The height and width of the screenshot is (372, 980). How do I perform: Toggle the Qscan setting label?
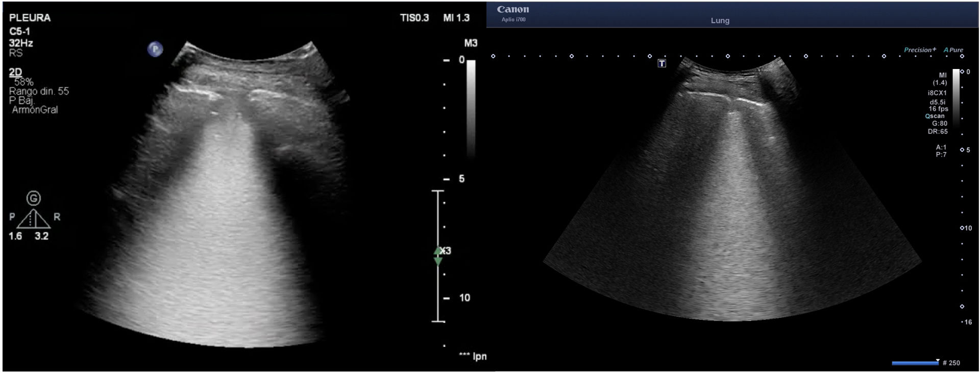(x=935, y=116)
